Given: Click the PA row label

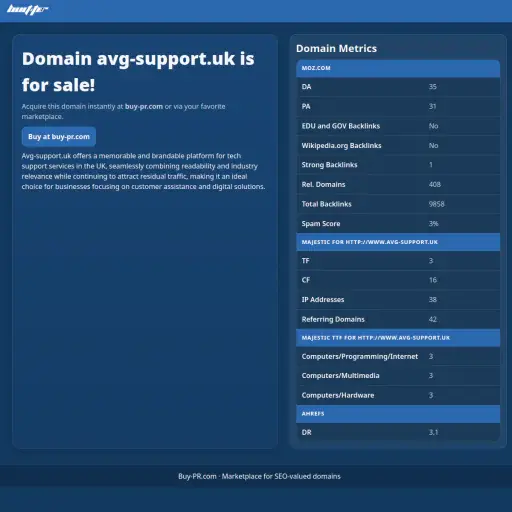Looking at the screenshot, I should point(306,106).
